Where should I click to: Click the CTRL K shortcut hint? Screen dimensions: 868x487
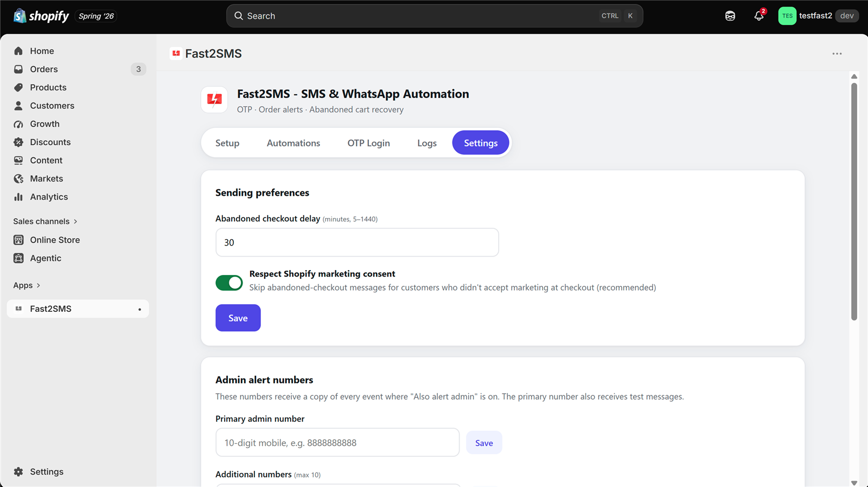click(x=617, y=16)
